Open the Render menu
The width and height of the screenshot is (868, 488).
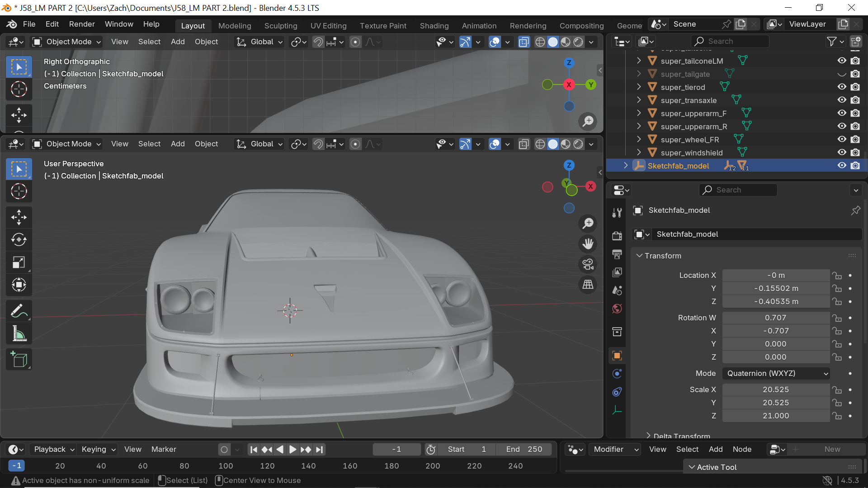click(82, 24)
